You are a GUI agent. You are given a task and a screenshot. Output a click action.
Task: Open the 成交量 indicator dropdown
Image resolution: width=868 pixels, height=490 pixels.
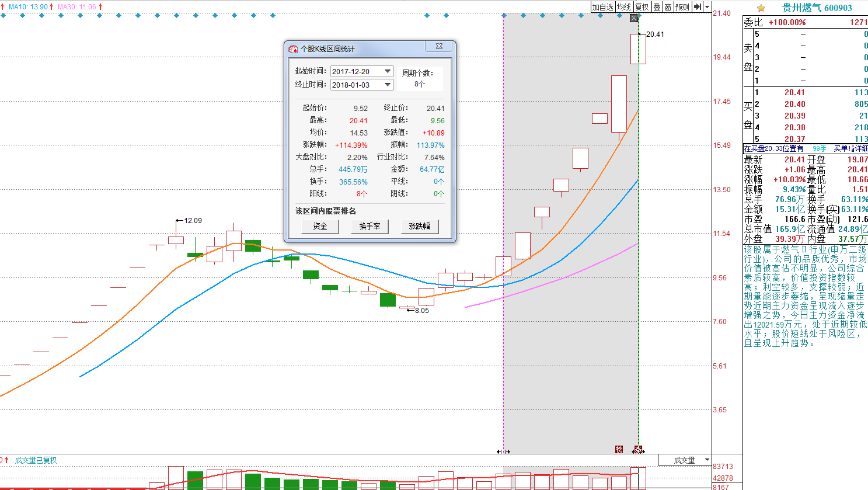(707, 460)
